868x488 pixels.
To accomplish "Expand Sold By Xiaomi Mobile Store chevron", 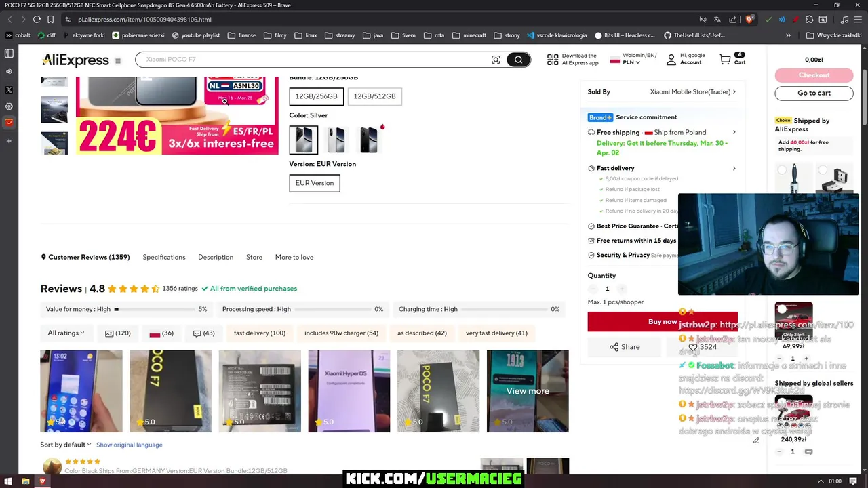I will (x=734, y=92).
